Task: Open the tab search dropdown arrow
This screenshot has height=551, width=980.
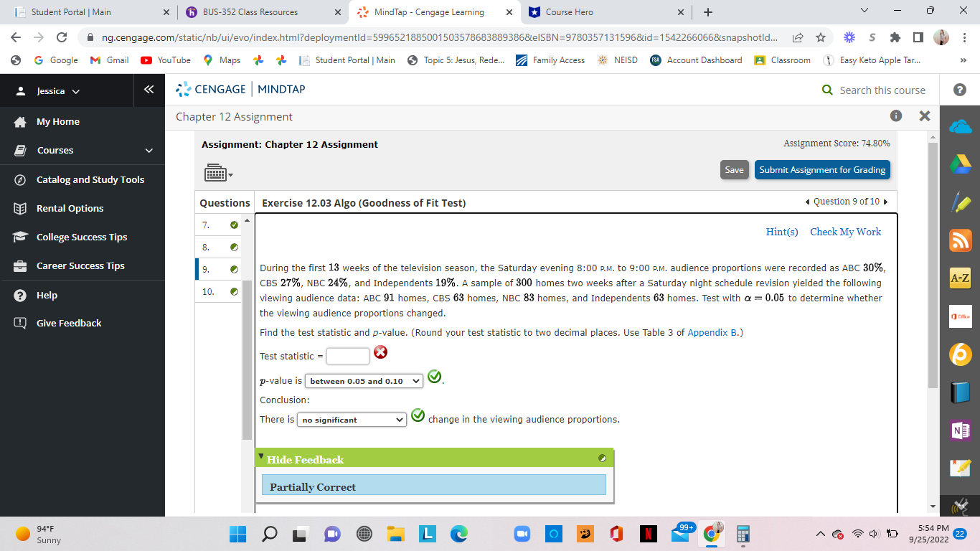Action: coord(864,11)
